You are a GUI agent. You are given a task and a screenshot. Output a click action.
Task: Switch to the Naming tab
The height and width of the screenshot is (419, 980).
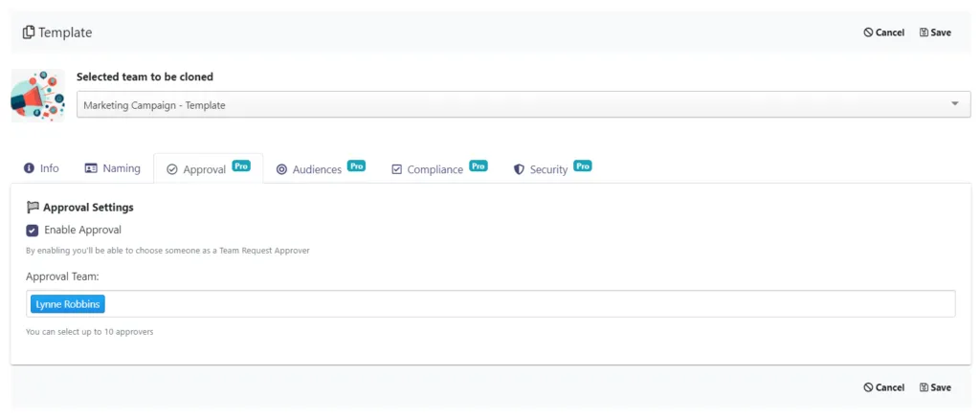(113, 168)
